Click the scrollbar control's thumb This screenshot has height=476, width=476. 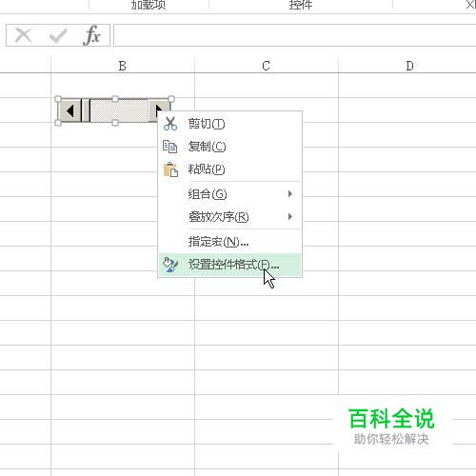click(x=86, y=110)
